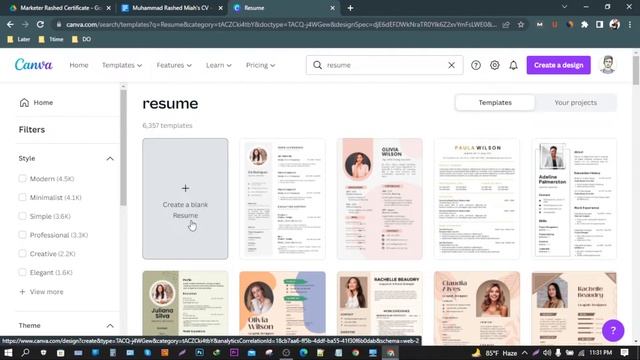This screenshot has height=360, width=640.
Task: Expand the Learn dropdown menu
Action: 218,65
